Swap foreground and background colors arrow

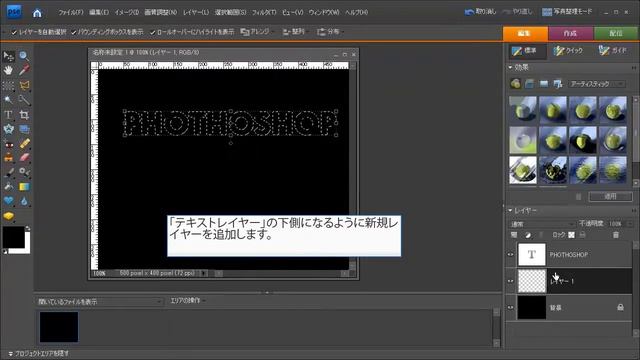point(27,228)
